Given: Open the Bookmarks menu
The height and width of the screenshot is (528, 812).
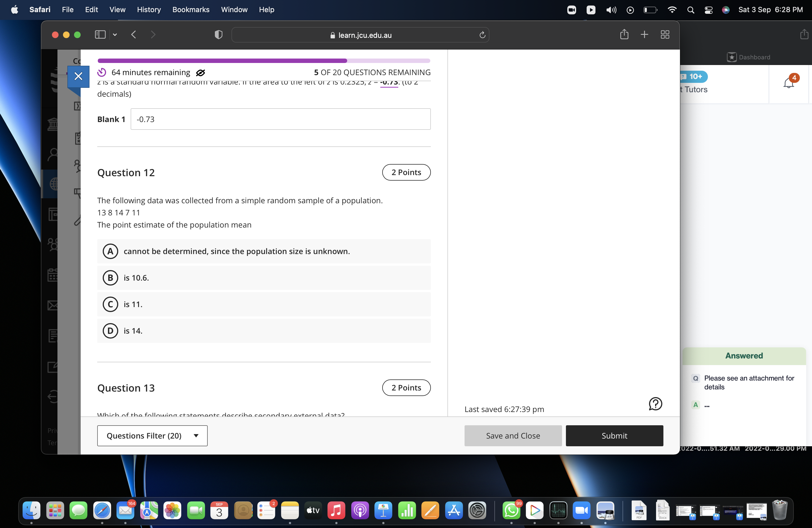Looking at the screenshot, I should point(191,10).
